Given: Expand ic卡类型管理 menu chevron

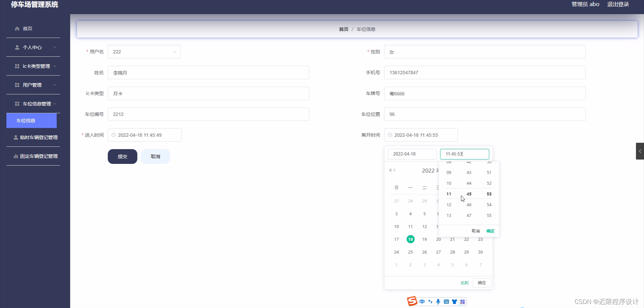Looking at the screenshot, I should point(55,66).
